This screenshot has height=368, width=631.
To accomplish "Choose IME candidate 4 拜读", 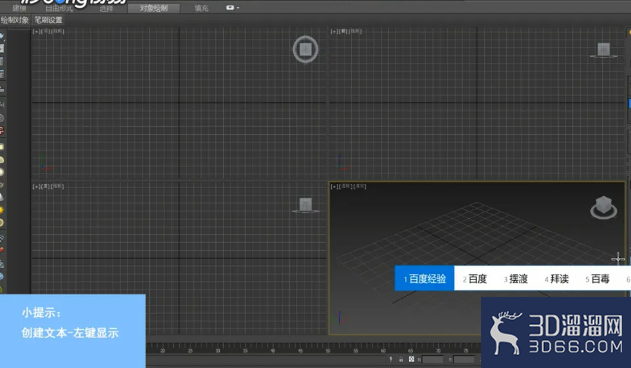I will point(557,279).
